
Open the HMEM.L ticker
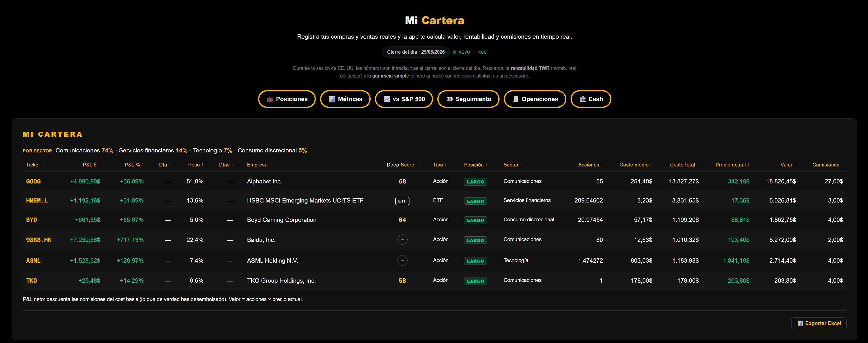pos(37,201)
